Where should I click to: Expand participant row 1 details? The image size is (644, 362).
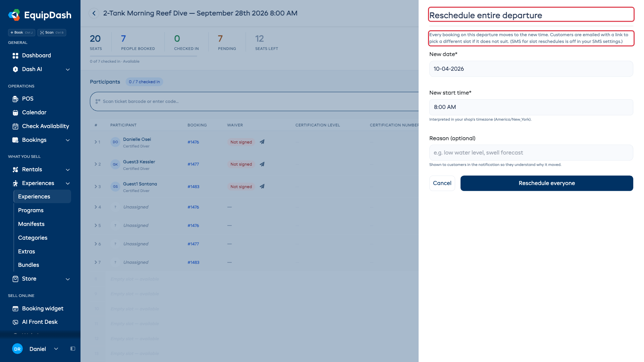point(96,142)
